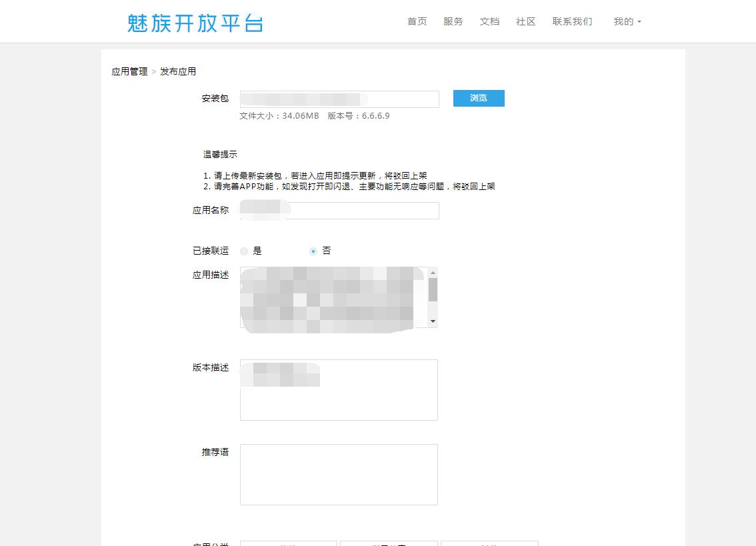Click inside the 推荐语 text area
This screenshot has width=756, height=546.
coord(339,475)
